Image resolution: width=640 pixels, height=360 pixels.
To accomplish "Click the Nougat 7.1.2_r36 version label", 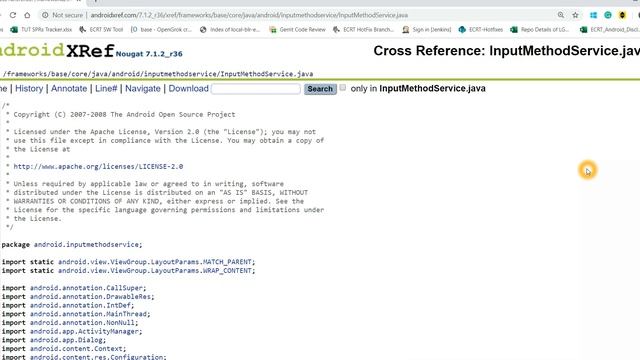I will pyautogui.click(x=149, y=54).
